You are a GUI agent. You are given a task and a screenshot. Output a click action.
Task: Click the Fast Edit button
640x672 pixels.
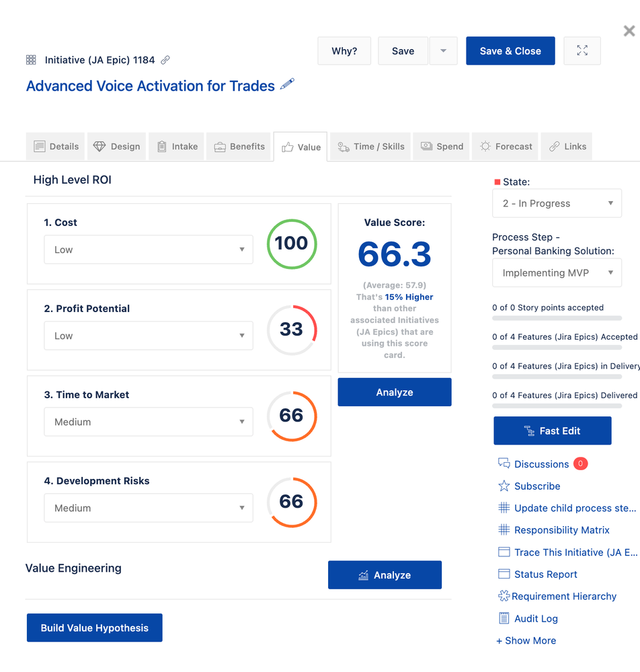[x=552, y=431]
